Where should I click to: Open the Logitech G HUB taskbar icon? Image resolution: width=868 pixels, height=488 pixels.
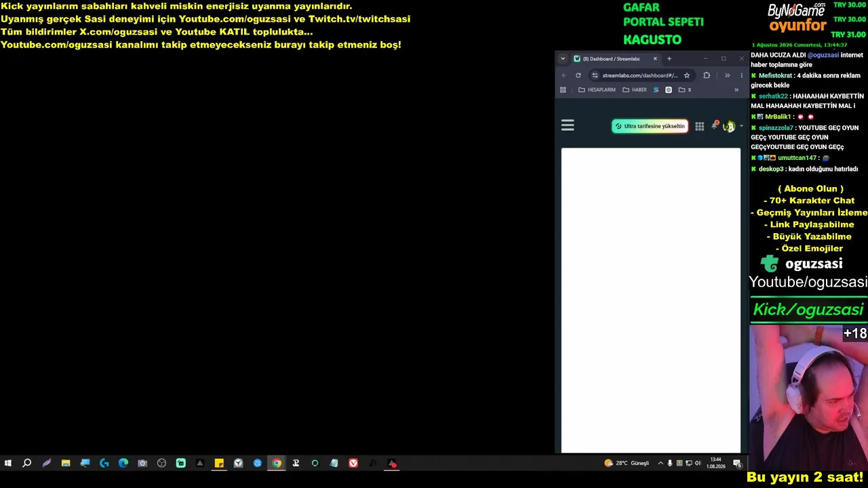pos(104,464)
